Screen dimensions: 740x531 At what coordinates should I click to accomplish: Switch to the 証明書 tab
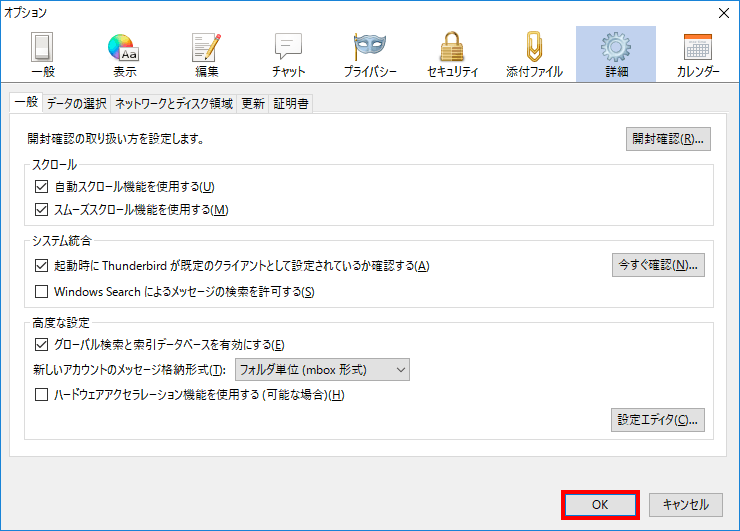pos(291,103)
